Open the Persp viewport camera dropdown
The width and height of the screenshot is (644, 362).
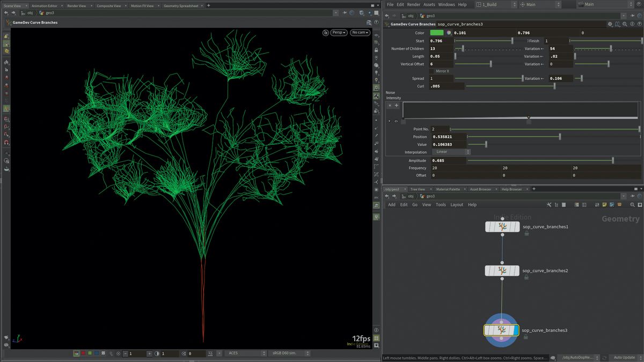(x=338, y=32)
